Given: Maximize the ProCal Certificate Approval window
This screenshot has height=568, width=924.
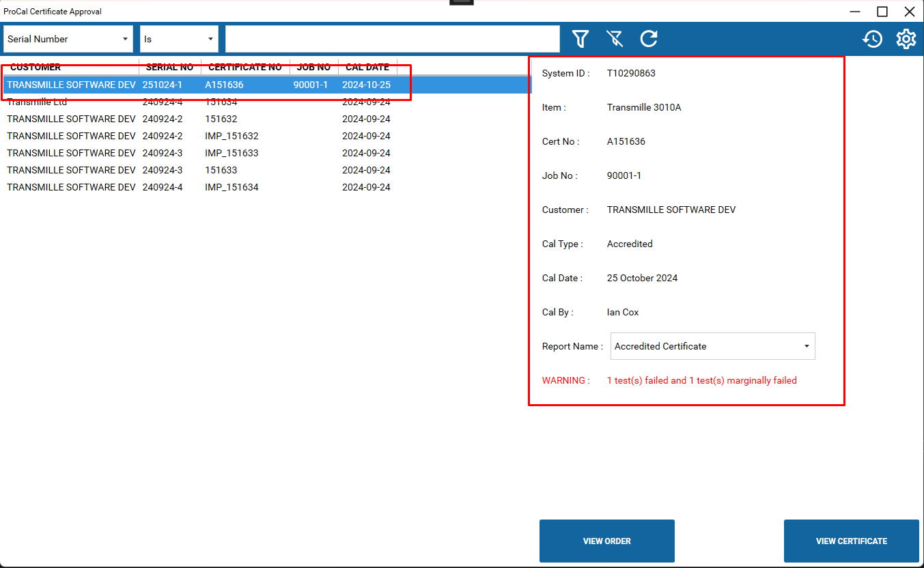Looking at the screenshot, I should [x=882, y=12].
